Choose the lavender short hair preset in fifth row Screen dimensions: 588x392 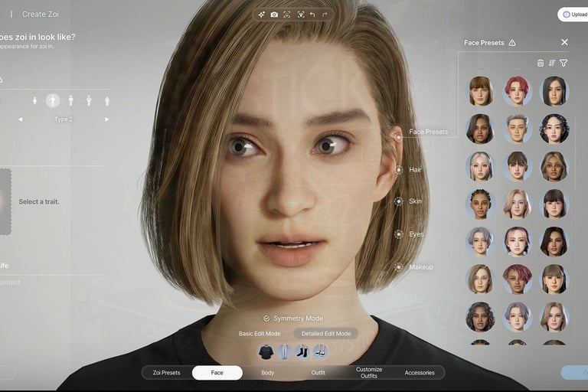480,242
